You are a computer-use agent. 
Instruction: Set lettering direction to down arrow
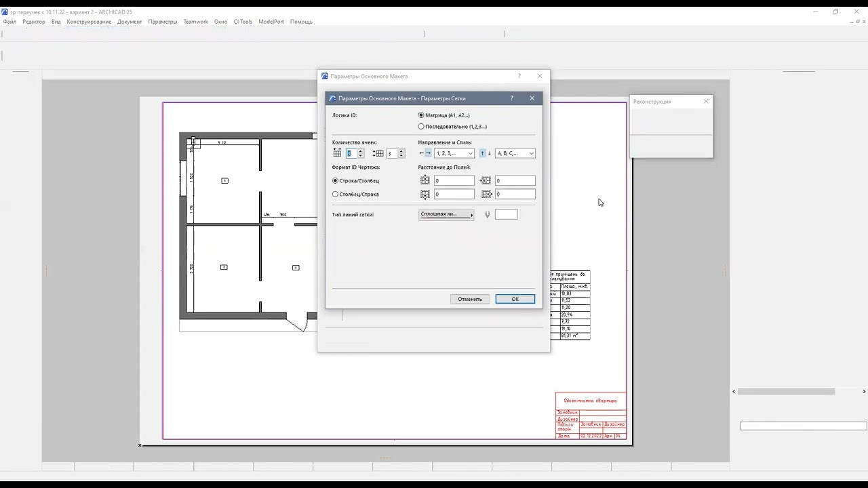(x=489, y=153)
